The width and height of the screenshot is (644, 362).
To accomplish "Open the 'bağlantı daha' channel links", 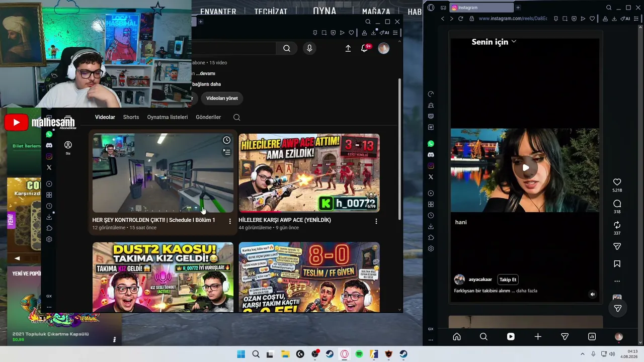I will (206, 84).
